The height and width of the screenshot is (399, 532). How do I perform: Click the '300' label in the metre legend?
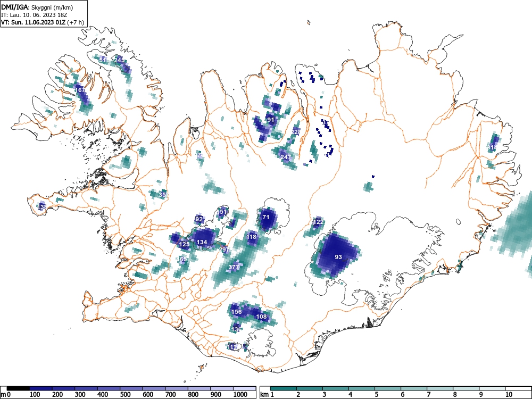(x=80, y=395)
